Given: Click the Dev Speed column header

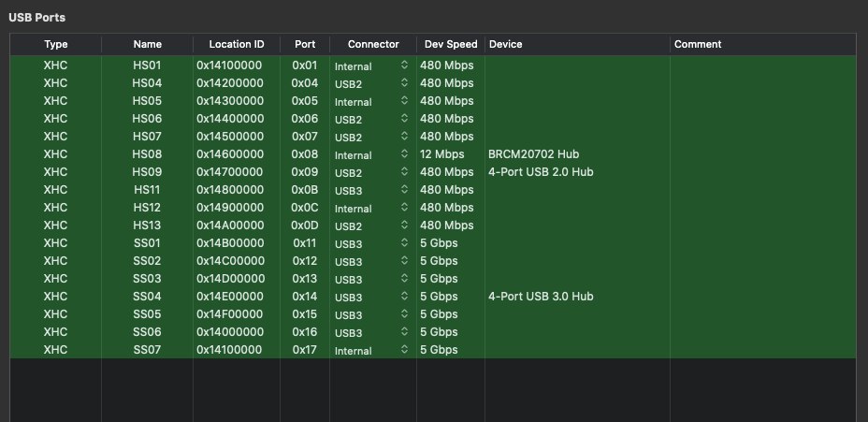Looking at the screenshot, I should [451, 44].
